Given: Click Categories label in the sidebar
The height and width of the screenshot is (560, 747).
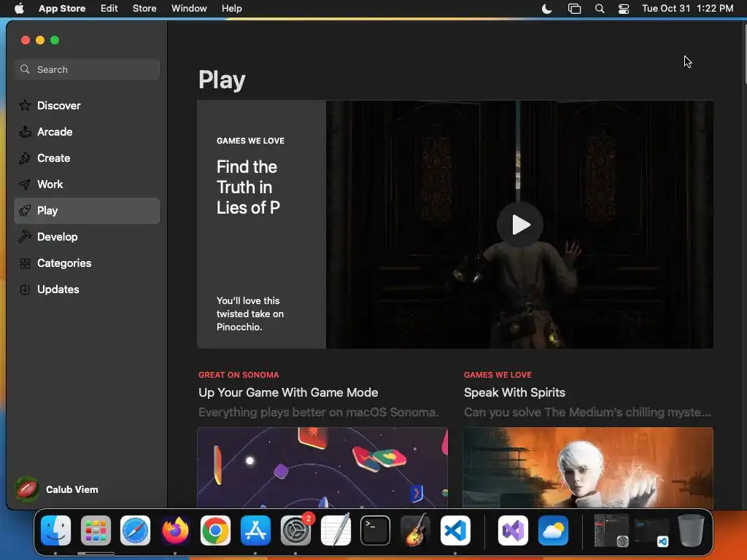Looking at the screenshot, I should tap(64, 262).
